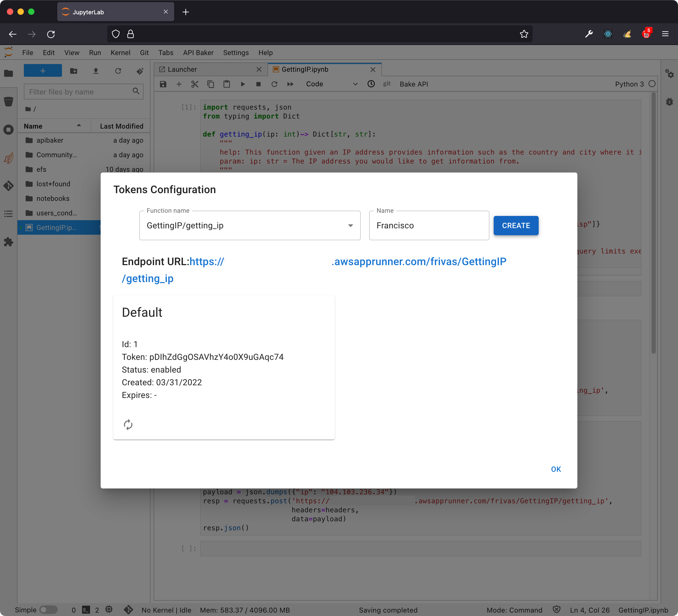Screen dimensions: 678x616
Task: Click the token regenerate refresh icon
Action: pyautogui.click(x=128, y=424)
